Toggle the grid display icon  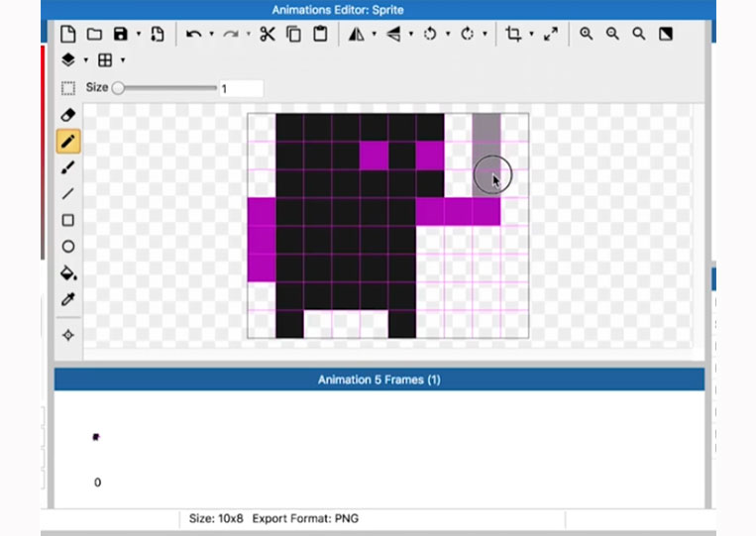105,60
